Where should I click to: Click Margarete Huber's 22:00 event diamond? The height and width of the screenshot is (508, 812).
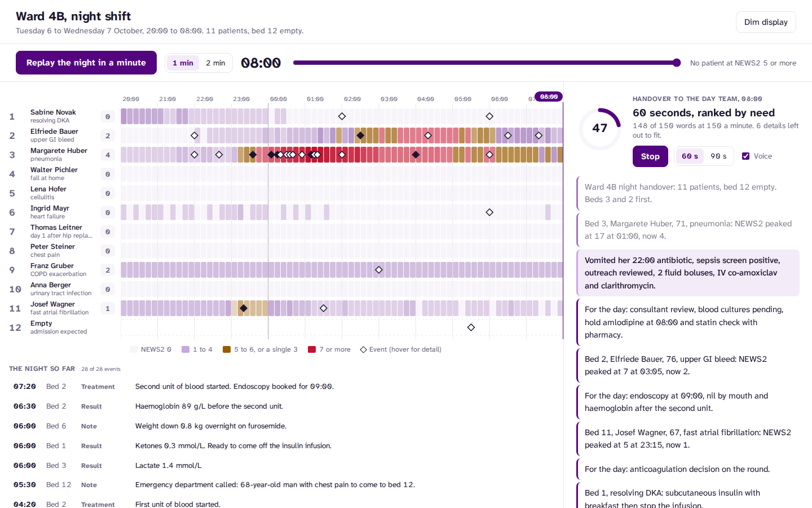click(195, 155)
